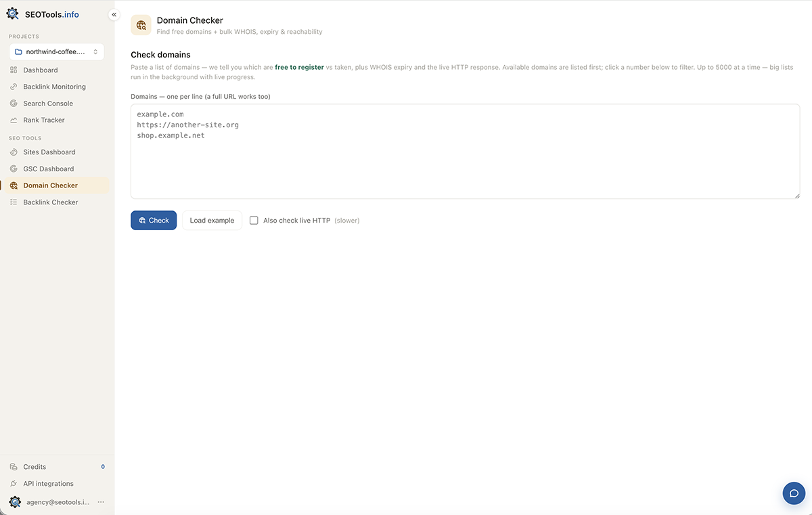This screenshot has width=812, height=515.
Task: Open agency@seotools account menu
Action: coord(57,502)
